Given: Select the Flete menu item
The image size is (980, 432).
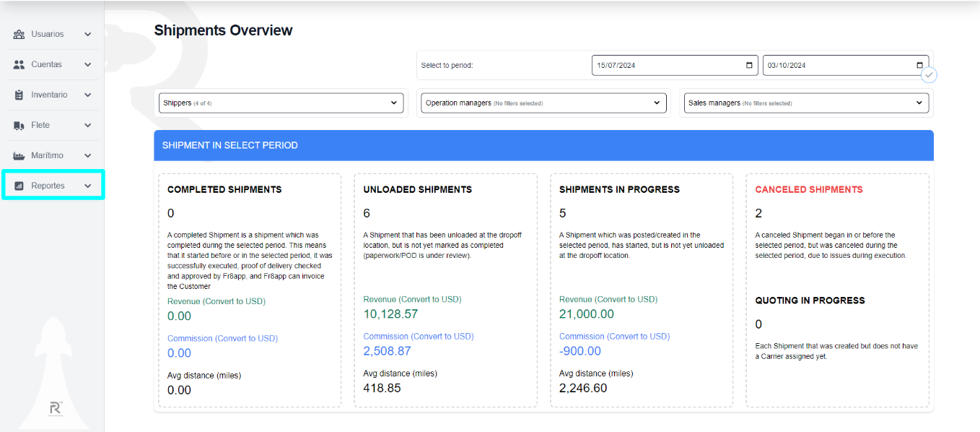Looking at the screenshot, I should click(x=45, y=124).
